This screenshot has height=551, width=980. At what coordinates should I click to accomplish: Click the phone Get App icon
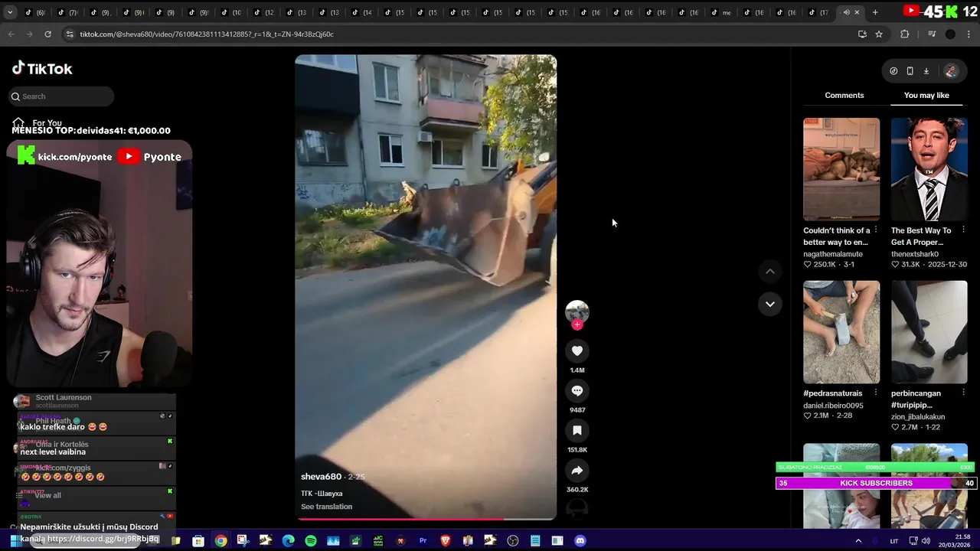click(910, 71)
